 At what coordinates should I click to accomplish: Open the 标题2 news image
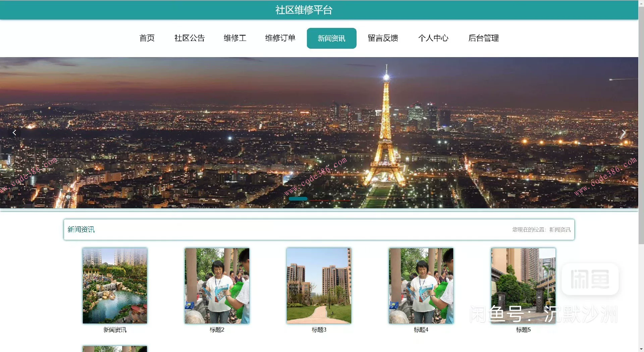click(x=217, y=286)
